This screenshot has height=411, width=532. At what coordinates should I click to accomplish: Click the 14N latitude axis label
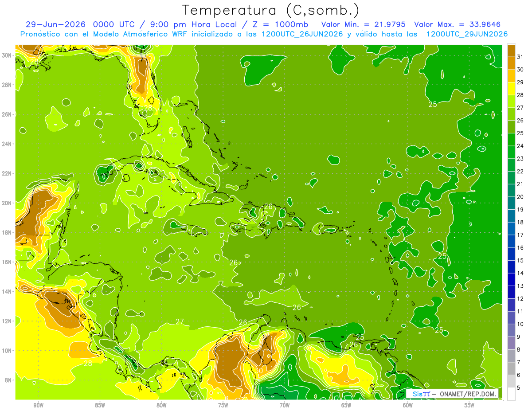(6, 291)
